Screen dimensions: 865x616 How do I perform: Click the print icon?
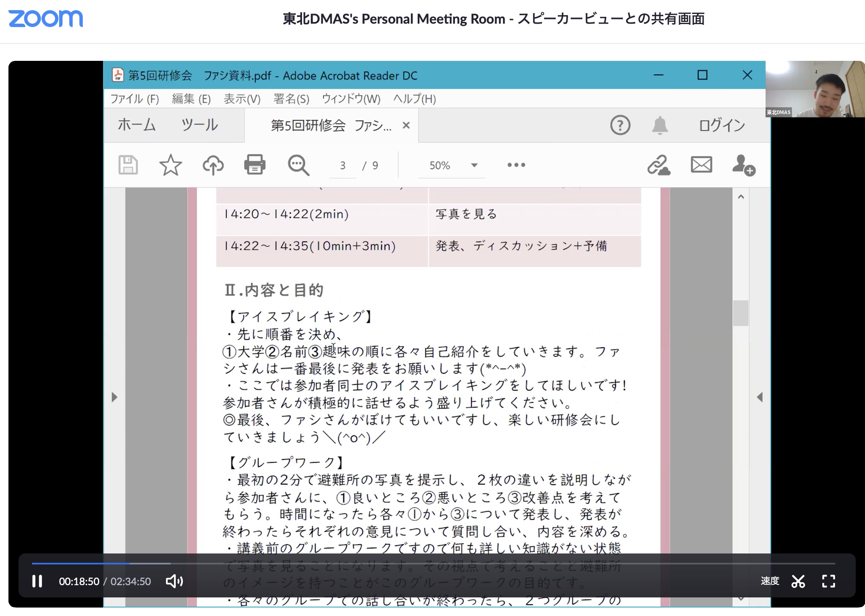(255, 165)
